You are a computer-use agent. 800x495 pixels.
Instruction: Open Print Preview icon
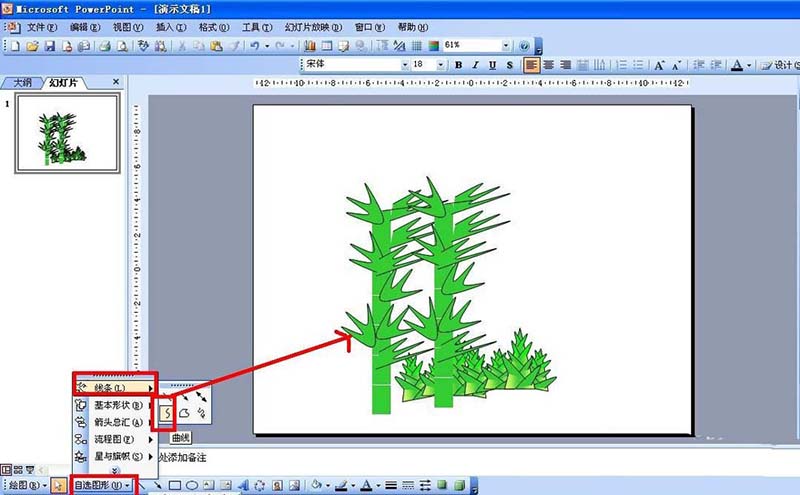tap(122, 46)
